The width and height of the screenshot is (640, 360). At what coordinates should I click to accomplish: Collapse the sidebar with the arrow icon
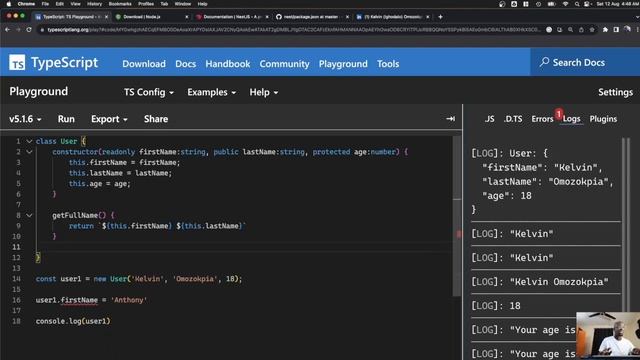[450, 119]
